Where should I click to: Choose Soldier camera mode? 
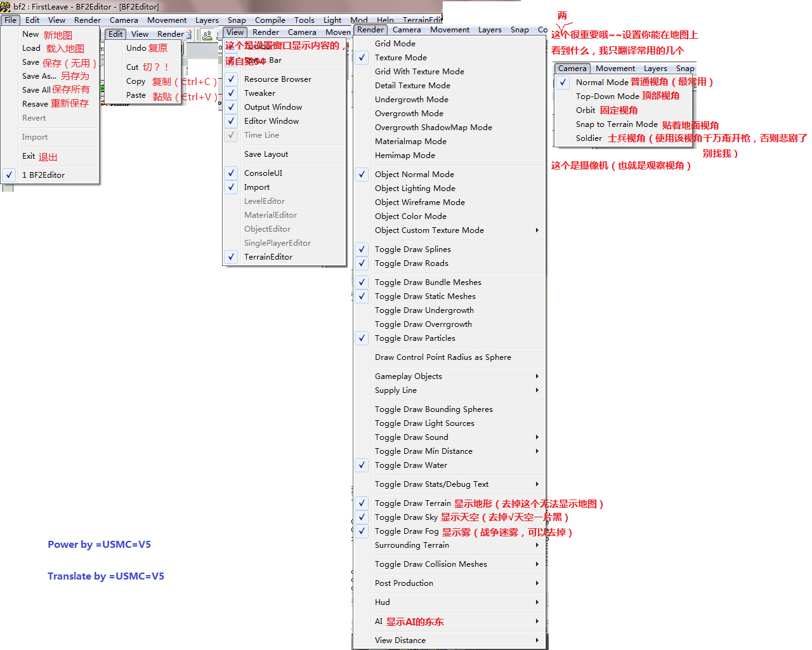click(624, 138)
